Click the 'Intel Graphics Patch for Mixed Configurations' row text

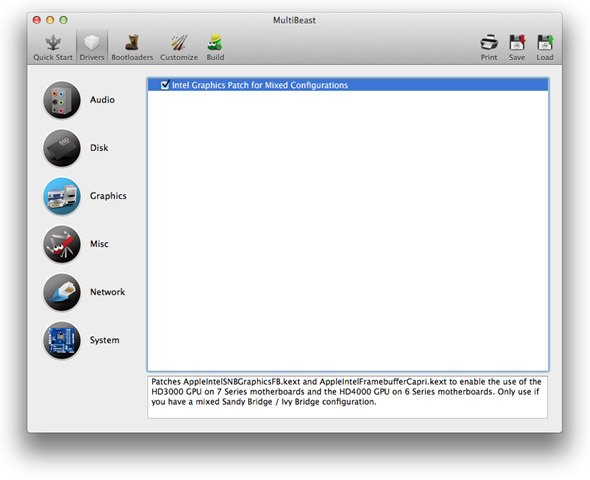point(260,85)
